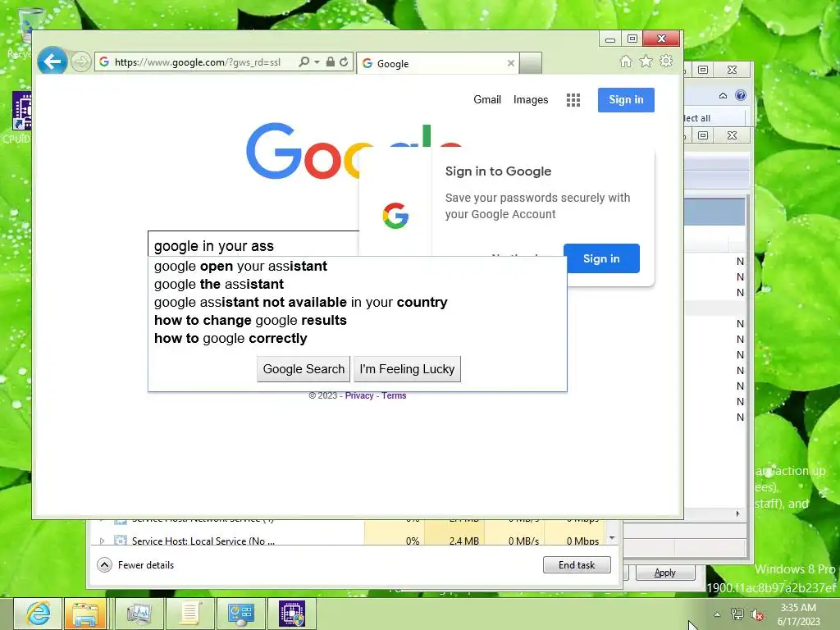Image resolution: width=840 pixels, height=630 pixels.
Task: Show hidden tray icons arrow
Action: point(717,614)
